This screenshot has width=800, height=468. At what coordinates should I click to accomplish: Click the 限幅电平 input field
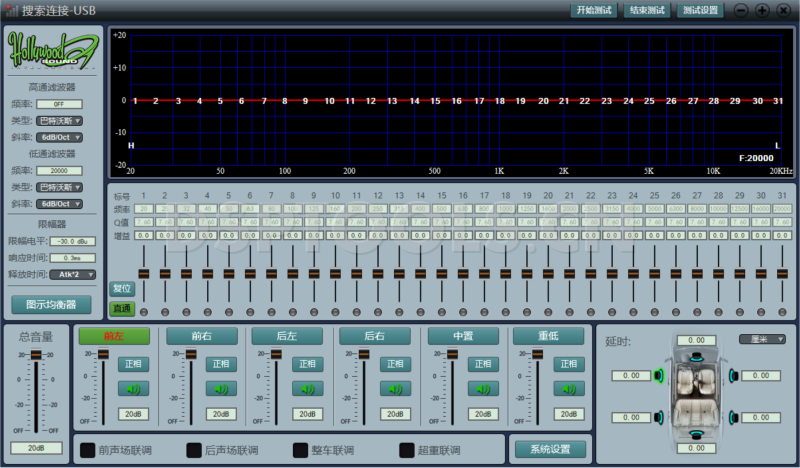click(72, 241)
